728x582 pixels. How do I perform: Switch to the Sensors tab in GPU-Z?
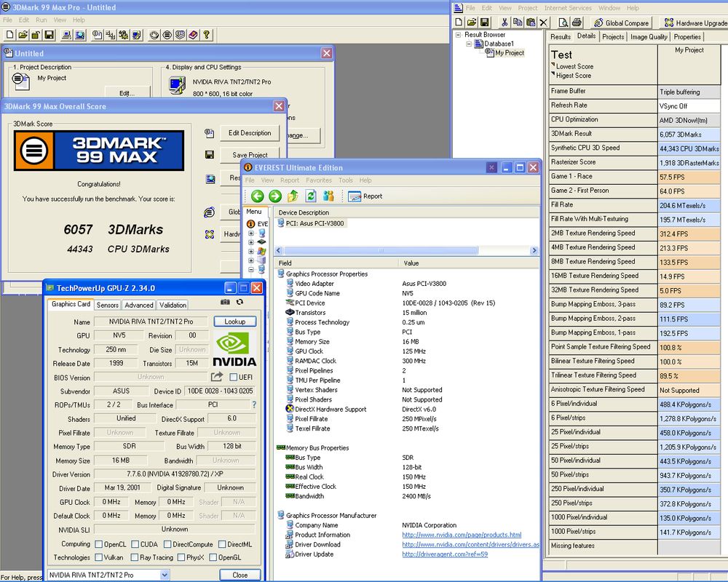click(107, 305)
